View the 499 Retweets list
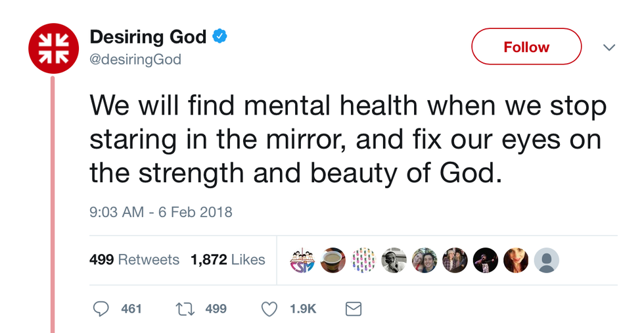This screenshot has height=333, width=644. (134, 260)
